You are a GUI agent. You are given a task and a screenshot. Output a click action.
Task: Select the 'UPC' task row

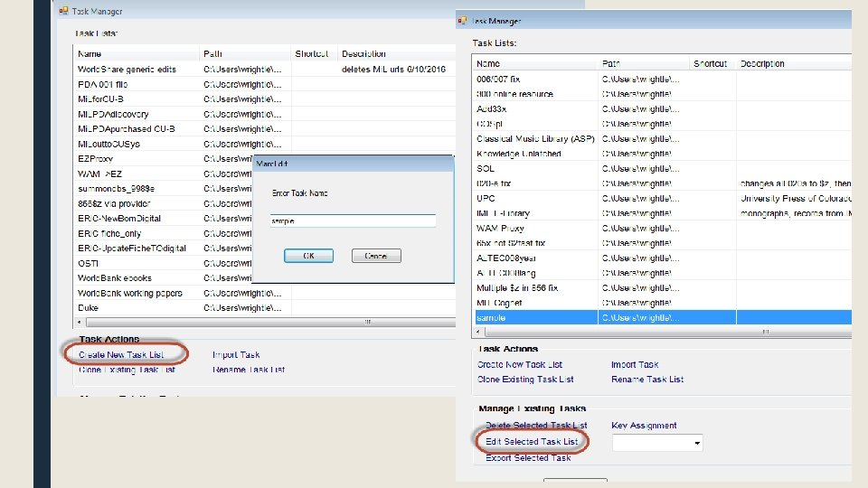(663, 198)
